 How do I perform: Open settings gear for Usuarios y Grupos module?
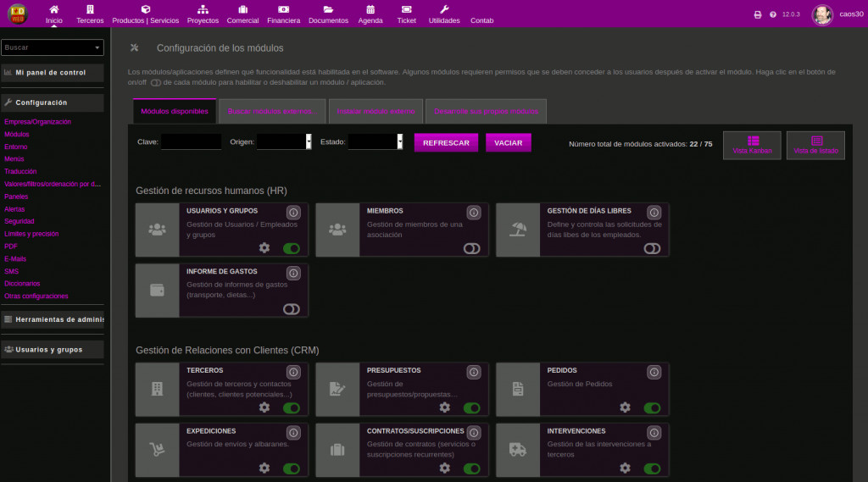click(x=264, y=247)
